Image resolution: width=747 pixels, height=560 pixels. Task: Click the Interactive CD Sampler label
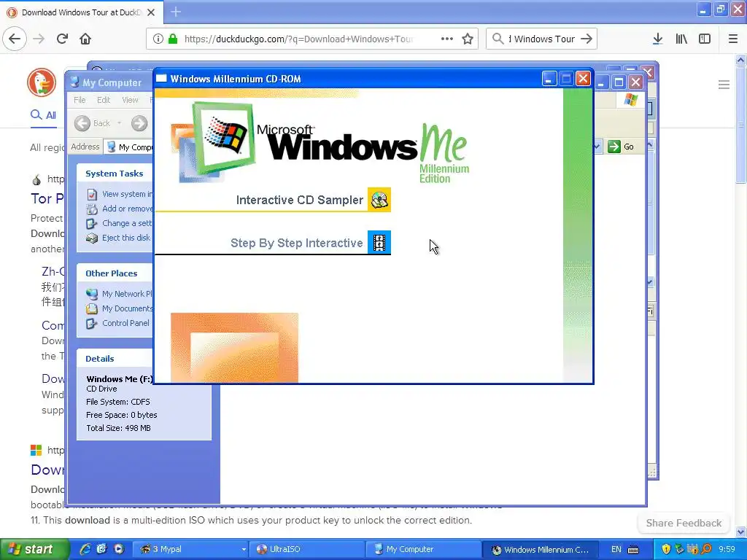click(x=300, y=200)
